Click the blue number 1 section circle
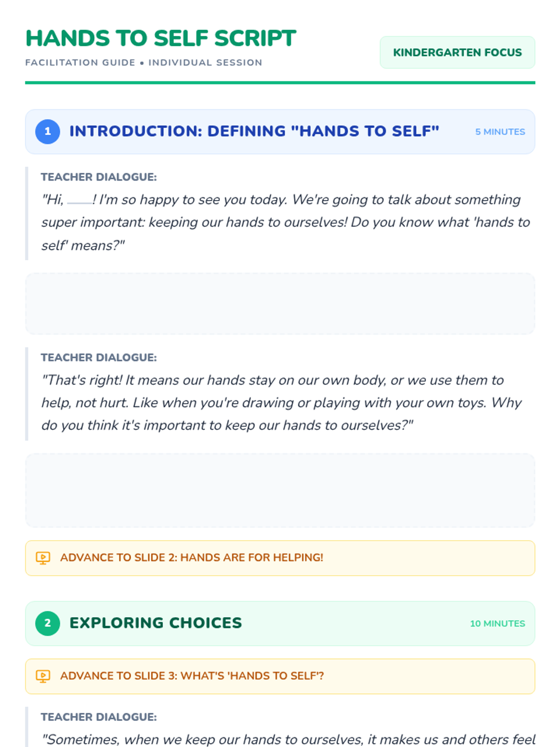560x747 pixels. pyautogui.click(x=48, y=132)
